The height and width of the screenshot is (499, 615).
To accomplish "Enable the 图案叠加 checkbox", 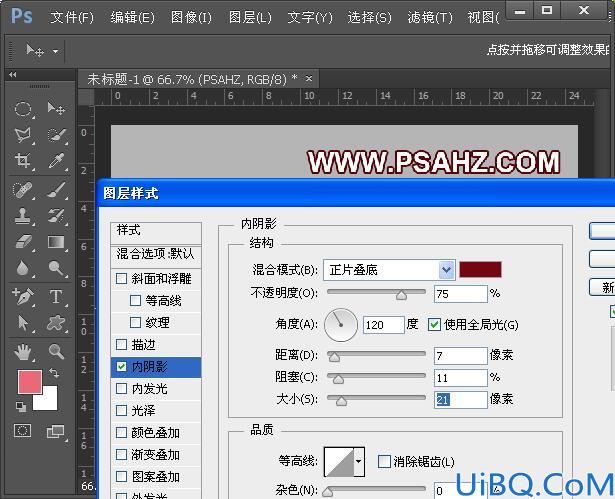I will click(122, 476).
